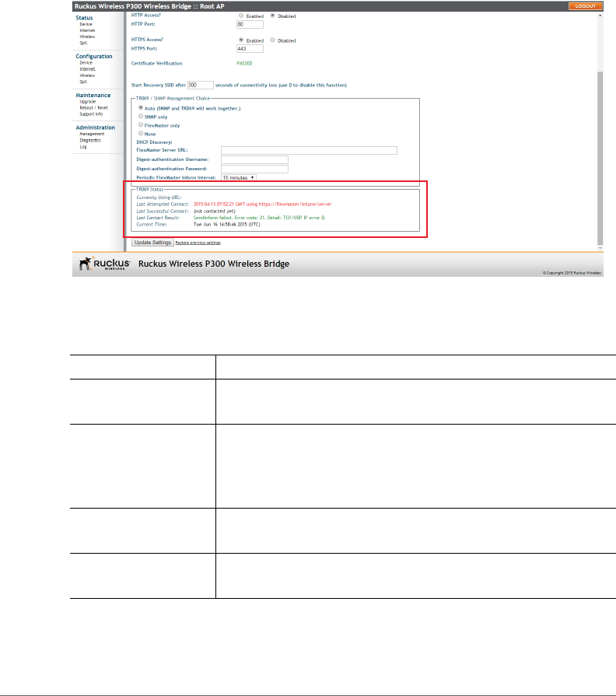This screenshot has height=696, width=616.
Task: Open Upgrade under Maintenance
Action: point(87,102)
